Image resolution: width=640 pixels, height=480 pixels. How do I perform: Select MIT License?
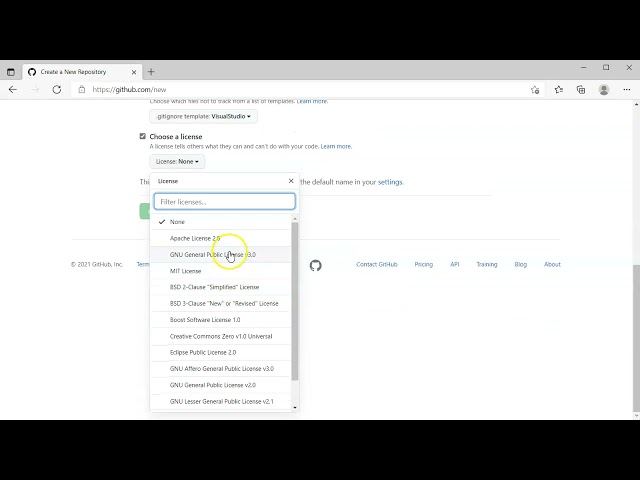pos(220,271)
